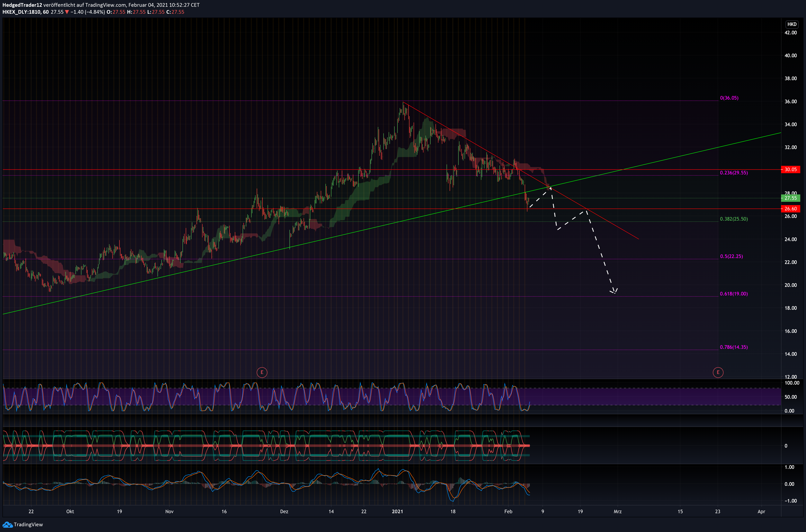Select the red 30.05 price label
This screenshot has height=532, width=806.
pos(790,169)
